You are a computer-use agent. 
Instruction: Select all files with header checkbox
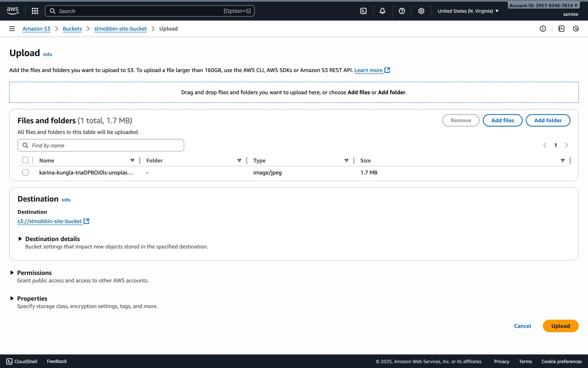25,160
